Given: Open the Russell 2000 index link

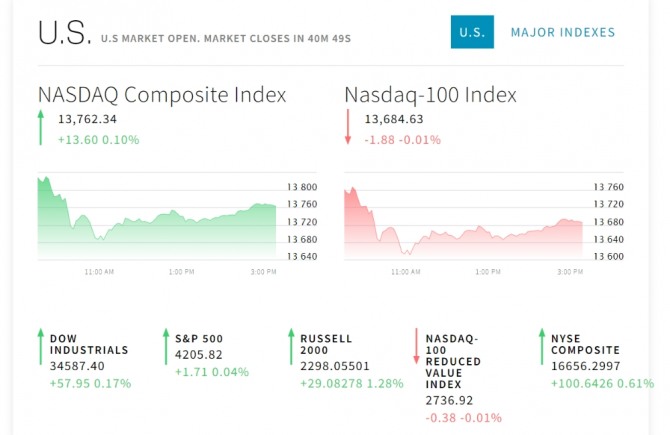Looking at the screenshot, I should tap(326, 344).
